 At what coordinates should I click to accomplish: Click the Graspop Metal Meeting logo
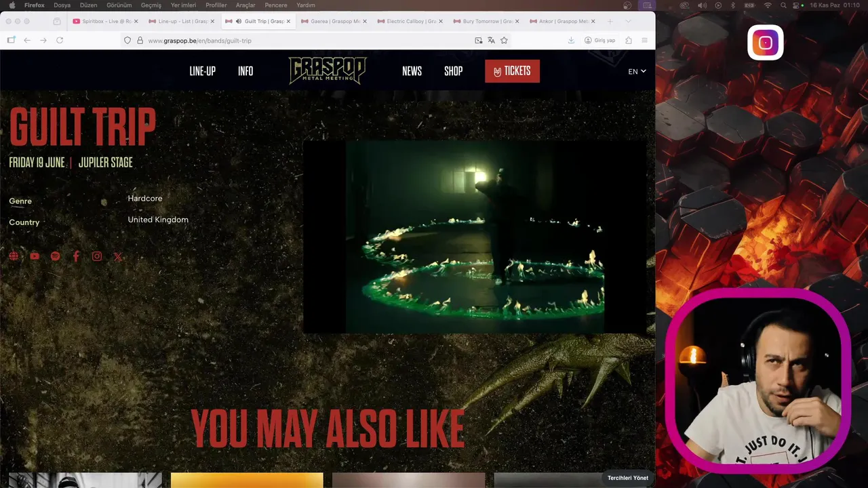pyautogui.click(x=328, y=70)
